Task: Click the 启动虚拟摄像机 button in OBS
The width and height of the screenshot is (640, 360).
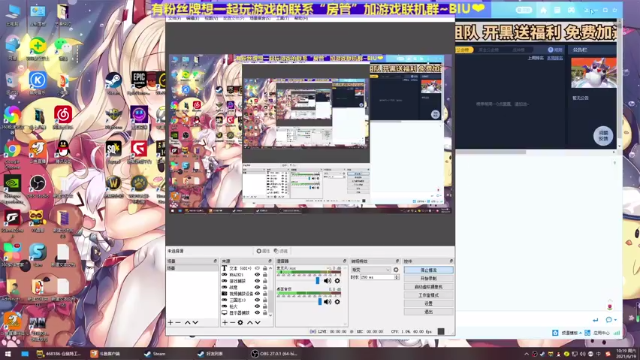Action: [x=429, y=287]
